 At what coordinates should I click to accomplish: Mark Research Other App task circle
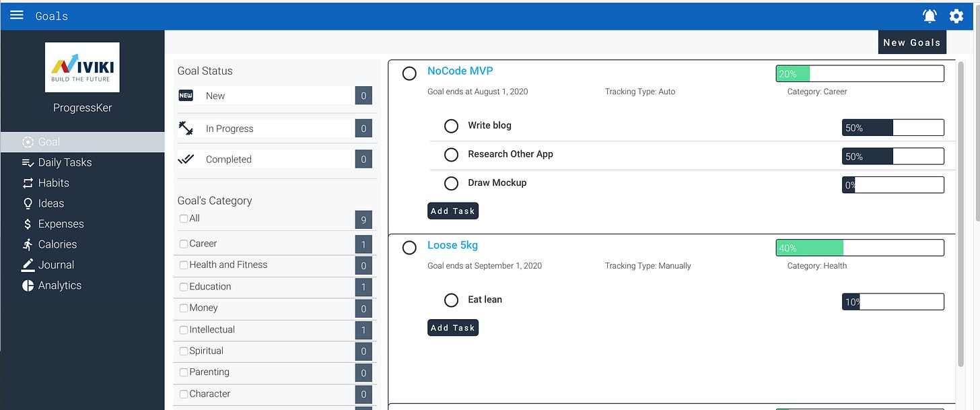pos(452,155)
